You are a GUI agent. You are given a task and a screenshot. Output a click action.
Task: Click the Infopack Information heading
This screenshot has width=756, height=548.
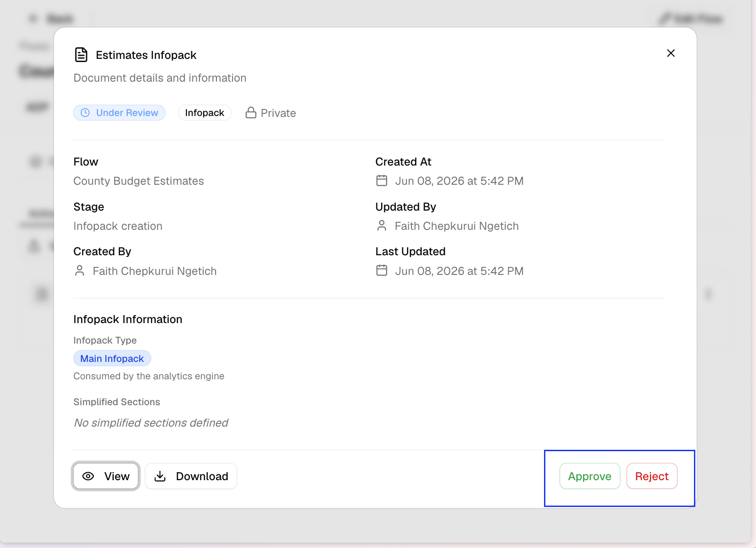(128, 319)
